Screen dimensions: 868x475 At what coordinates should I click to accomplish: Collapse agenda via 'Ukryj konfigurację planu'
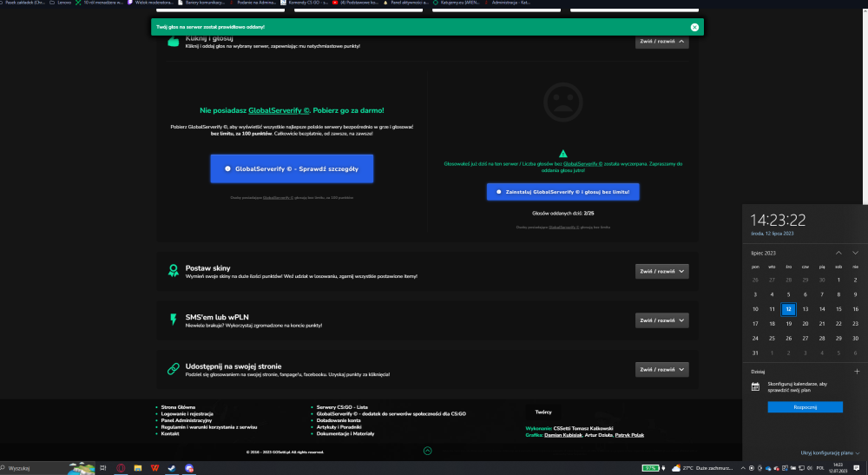tap(830, 452)
